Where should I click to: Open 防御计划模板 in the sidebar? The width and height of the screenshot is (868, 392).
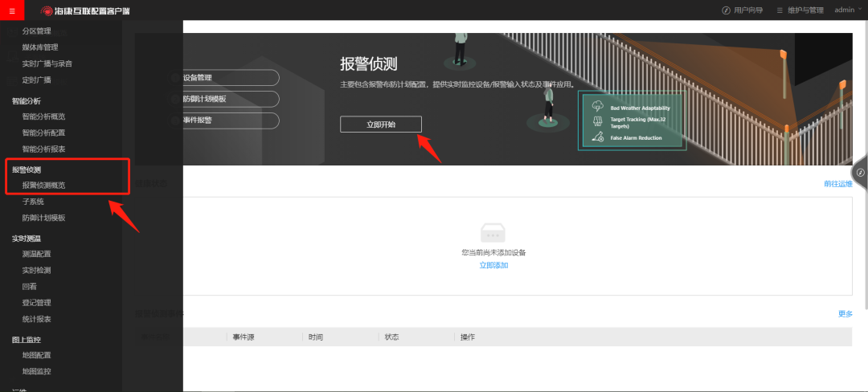tap(43, 218)
